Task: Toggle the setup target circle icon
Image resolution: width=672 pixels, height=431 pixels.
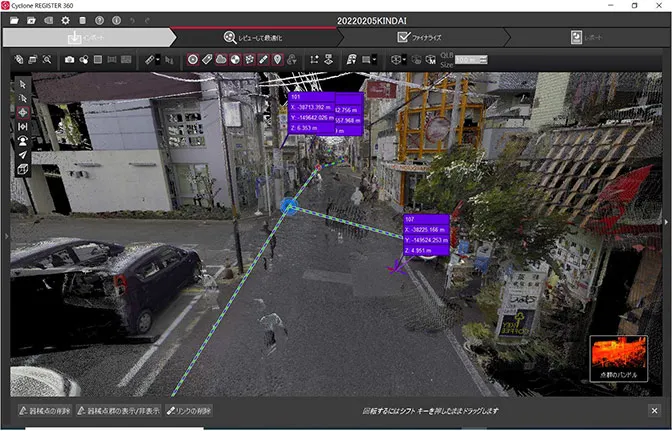Action: (193, 60)
